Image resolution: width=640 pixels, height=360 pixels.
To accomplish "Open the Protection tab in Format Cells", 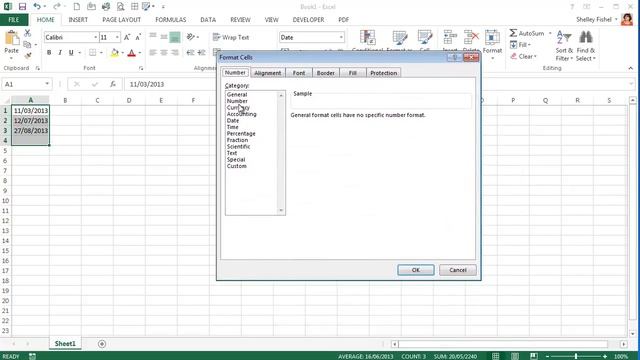I will point(384,73).
